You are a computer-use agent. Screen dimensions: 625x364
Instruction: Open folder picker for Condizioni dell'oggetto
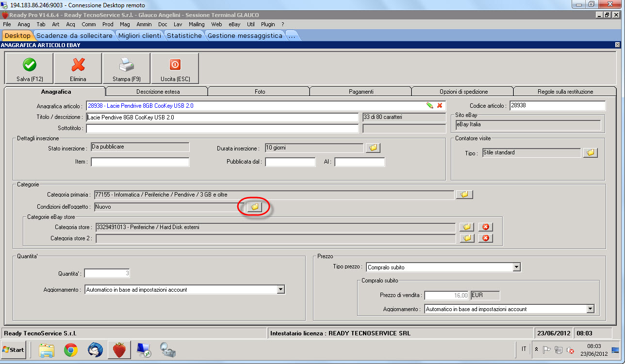click(255, 207)
